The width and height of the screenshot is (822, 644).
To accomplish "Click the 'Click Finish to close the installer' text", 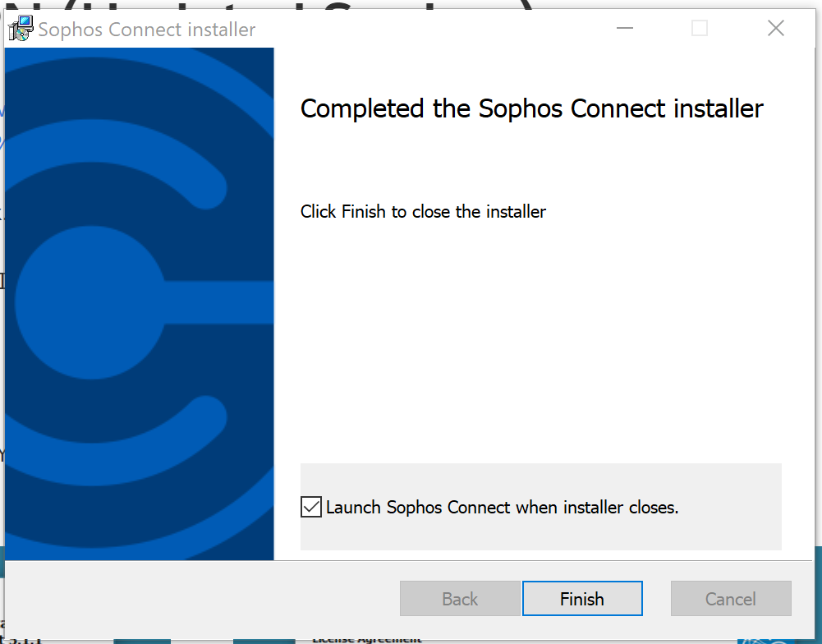I will [423, 212].
